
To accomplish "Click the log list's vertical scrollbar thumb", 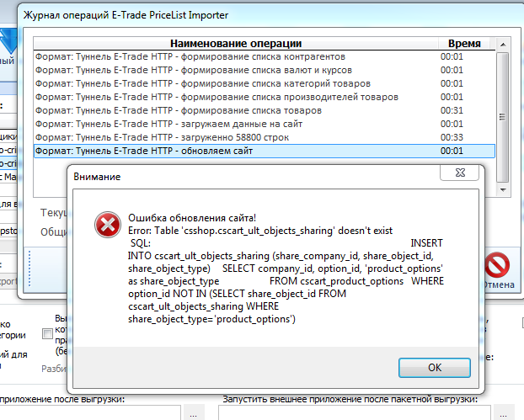I will coord(502,117).
